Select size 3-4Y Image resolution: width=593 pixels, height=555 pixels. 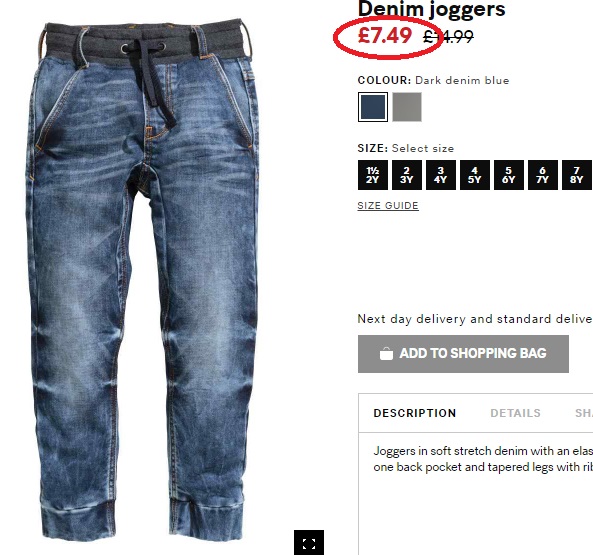[x=441, y=175]
